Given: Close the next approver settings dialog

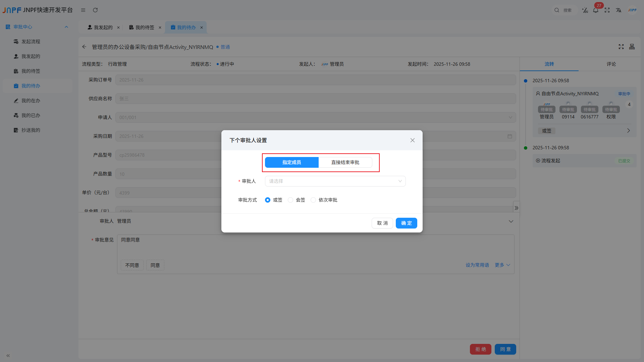Looking at the screenshot, I should pyautogui.click(x=412, y=140).
